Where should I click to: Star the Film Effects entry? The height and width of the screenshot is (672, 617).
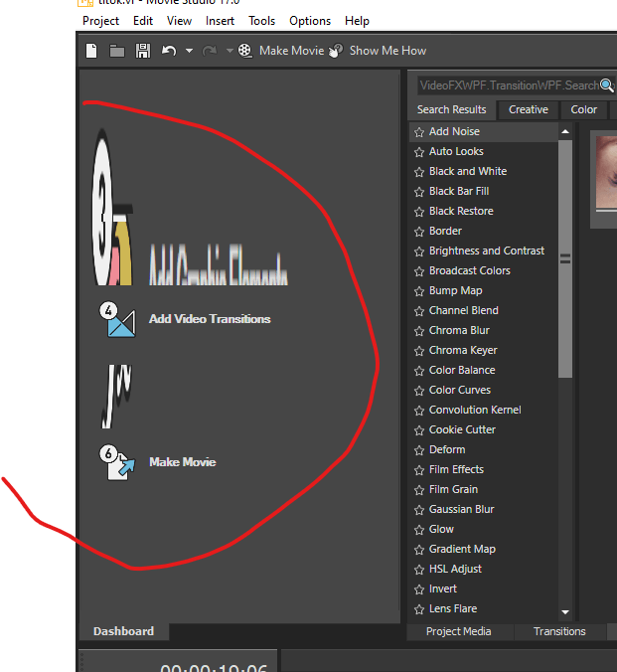[419, 470]
